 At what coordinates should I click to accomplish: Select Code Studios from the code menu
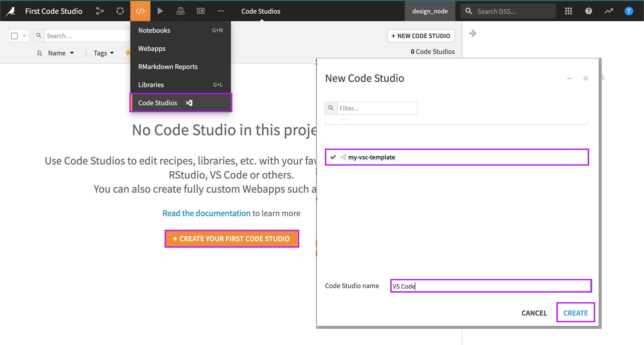(x=157, y=102)
